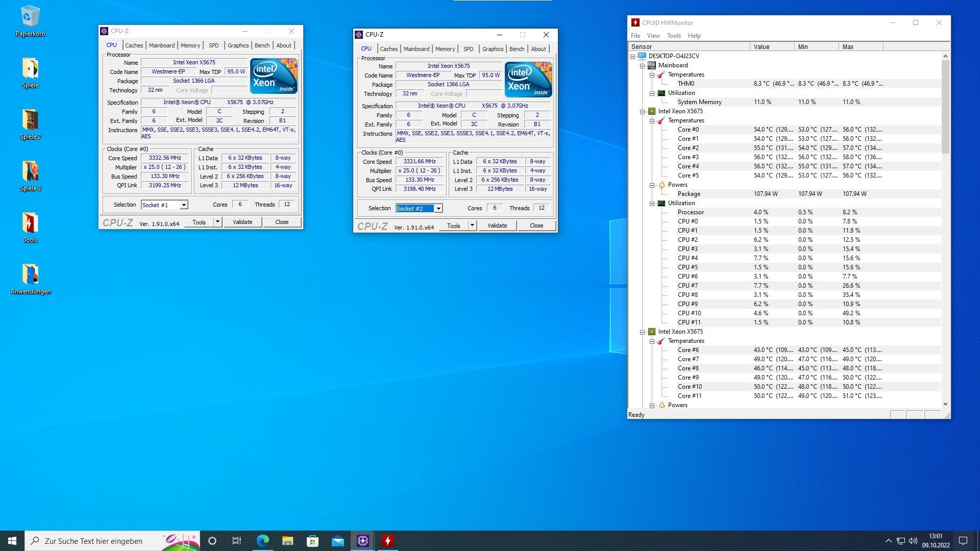Click Tools button in right CPU-Z
The image size is (980, 551).
pyautogui.click(x=454, y=226)
